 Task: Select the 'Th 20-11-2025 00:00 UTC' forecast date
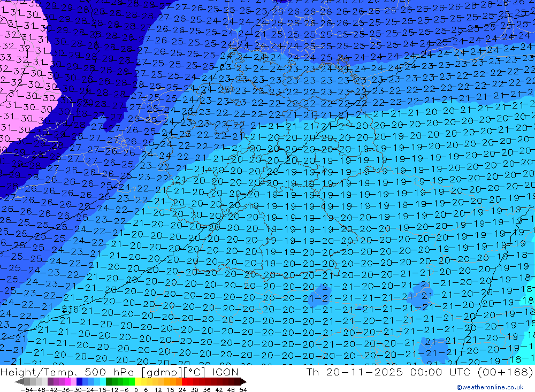point(389,372)
